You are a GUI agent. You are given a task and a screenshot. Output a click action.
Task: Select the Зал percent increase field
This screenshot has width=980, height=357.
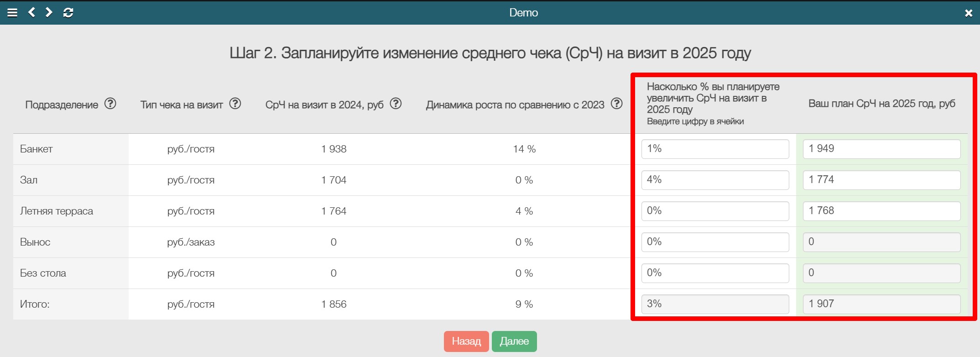pos(715,180)
